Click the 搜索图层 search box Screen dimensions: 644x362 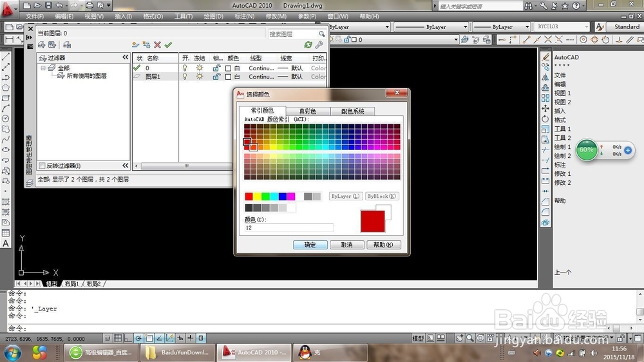pyautogui.click(x=293, y=33)
